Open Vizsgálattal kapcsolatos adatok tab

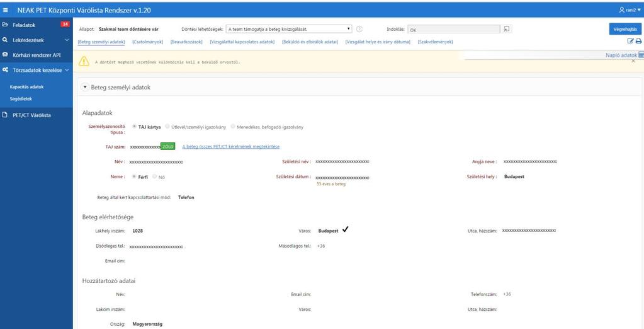click(242, 42)
